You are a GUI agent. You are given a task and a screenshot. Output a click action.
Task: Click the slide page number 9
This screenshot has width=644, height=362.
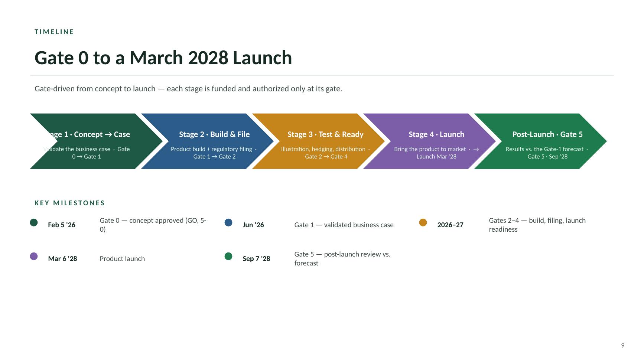pos(623,345)
